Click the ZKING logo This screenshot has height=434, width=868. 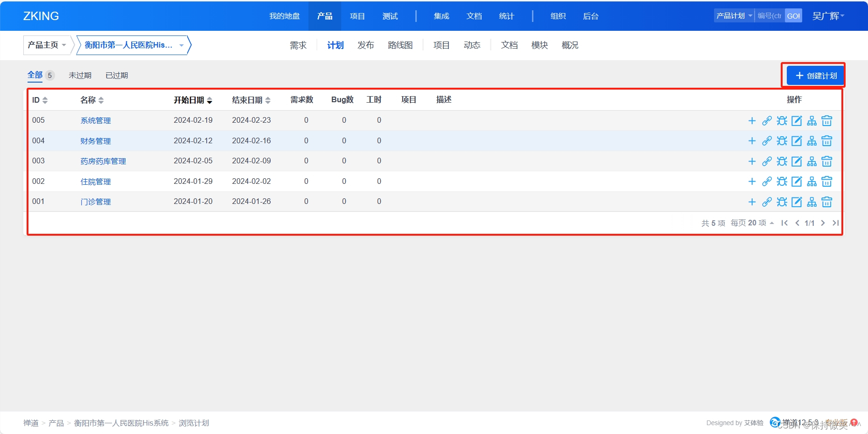[41, 16]
